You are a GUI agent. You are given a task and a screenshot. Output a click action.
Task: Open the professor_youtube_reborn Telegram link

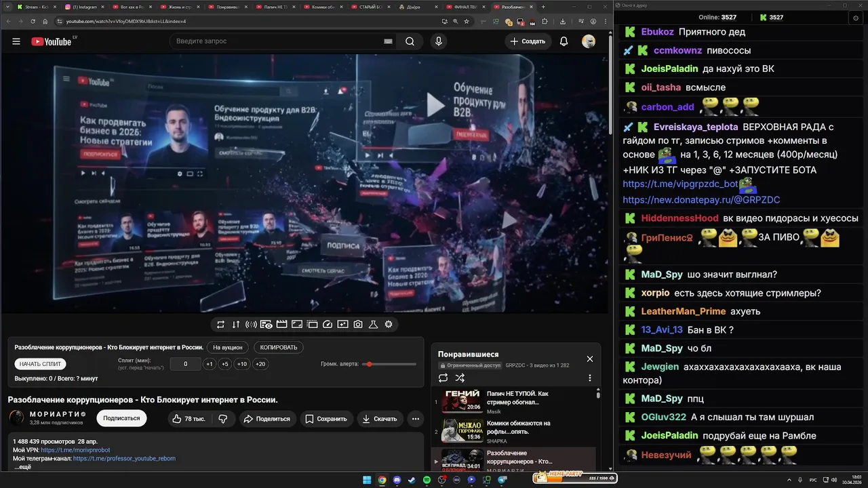(x=124, y=458)
